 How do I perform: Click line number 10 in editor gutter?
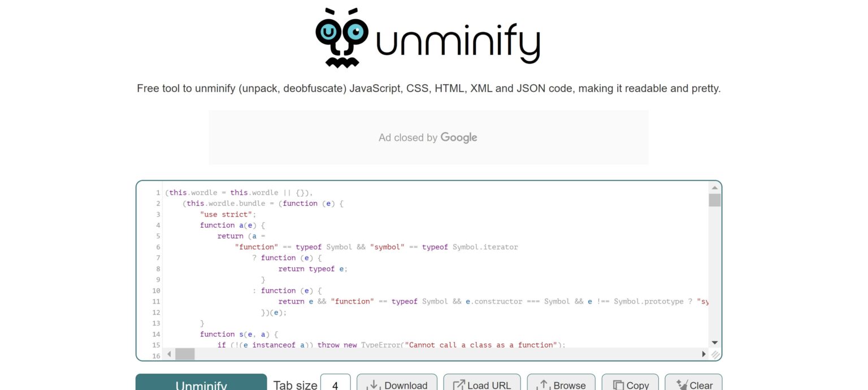156,291
